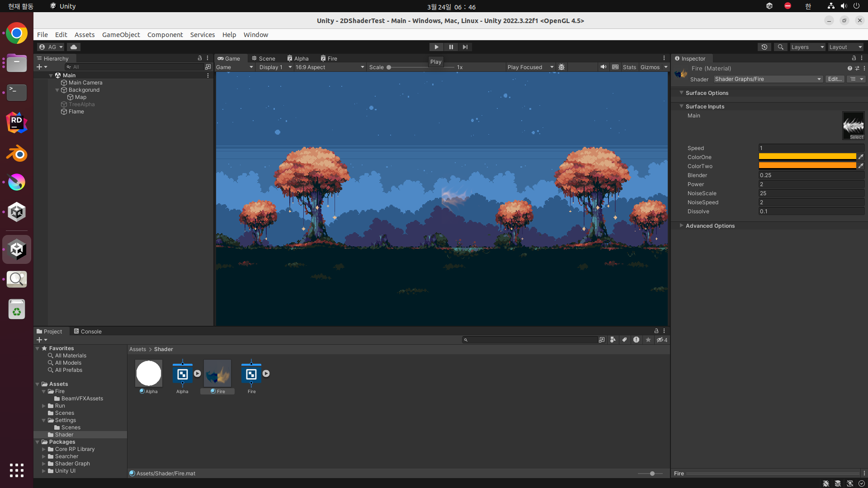This screenshot has height=488, width=868.
Task: Open the AG account dropdown
Action: (51, 47)
